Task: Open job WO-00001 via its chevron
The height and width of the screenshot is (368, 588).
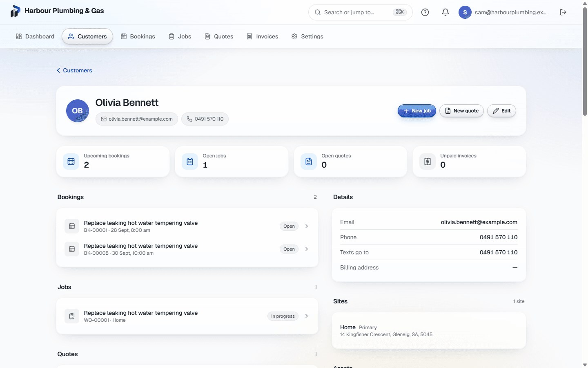Action: click(307, 316)
